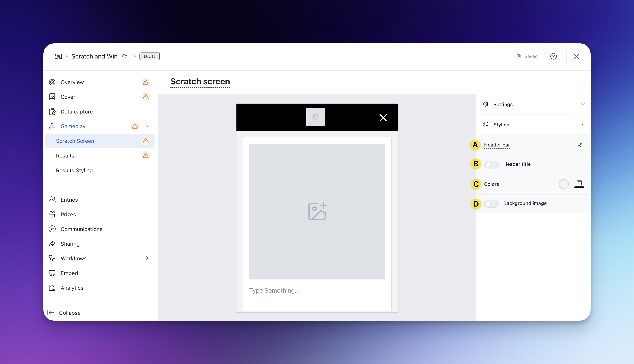The image size is (634, 364).
Task: Expand the Workflows menu arrow
Action: [x=147, y=258]
